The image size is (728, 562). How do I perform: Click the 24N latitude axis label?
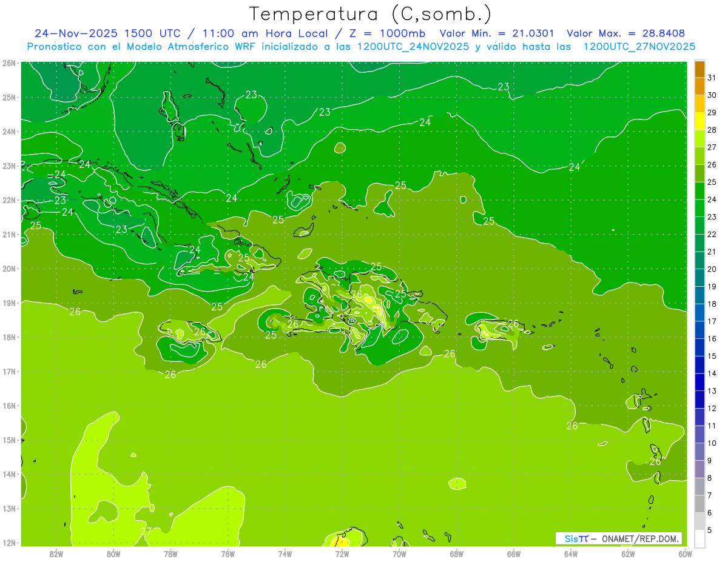8,132
